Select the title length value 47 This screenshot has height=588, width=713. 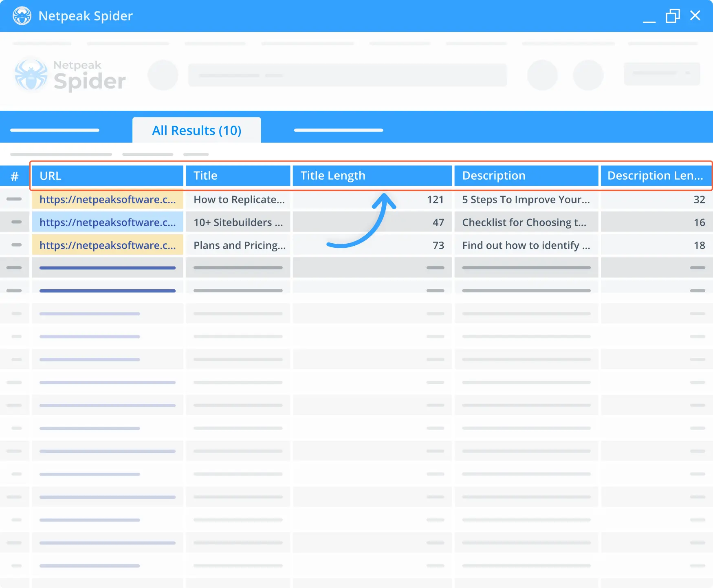[x=438, y=222]
